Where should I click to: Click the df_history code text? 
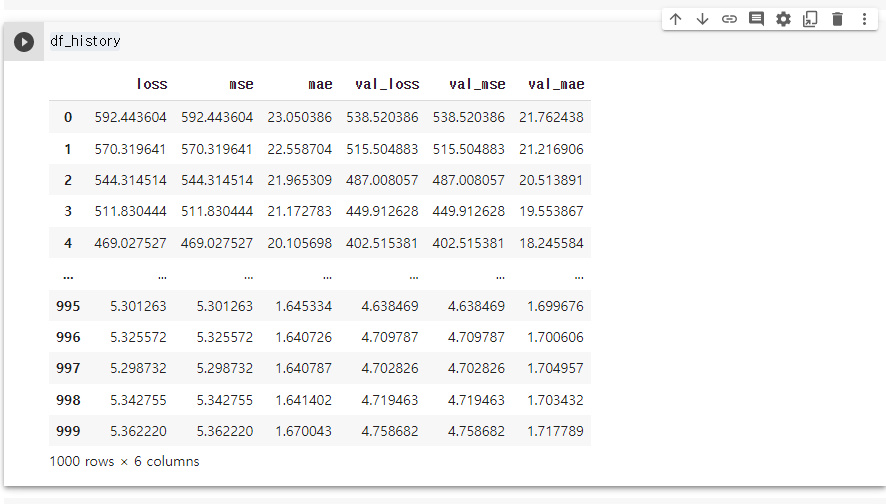[x=85, y=41]
